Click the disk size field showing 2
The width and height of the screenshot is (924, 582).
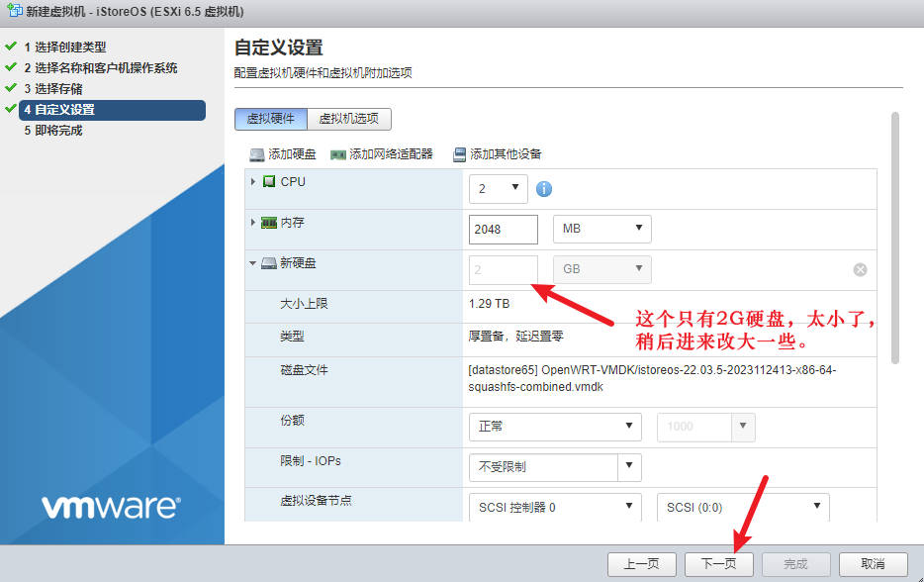coord(504,269)
